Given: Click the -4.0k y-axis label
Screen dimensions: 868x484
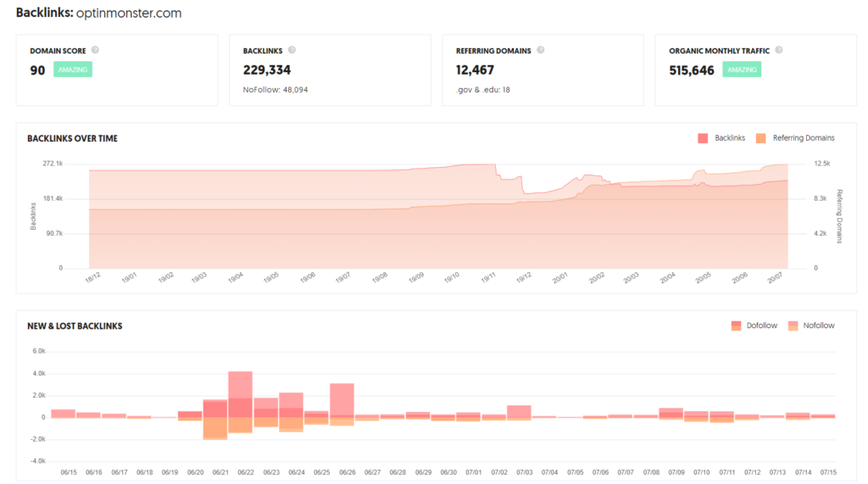Looking at the screenshot, I should pos(38,461).
